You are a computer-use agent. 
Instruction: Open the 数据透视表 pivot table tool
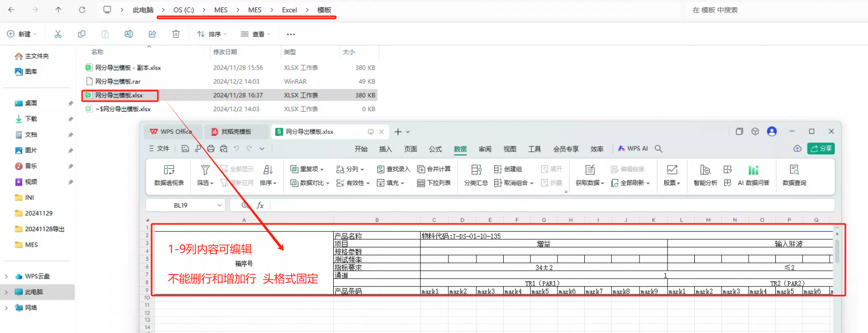168,175
